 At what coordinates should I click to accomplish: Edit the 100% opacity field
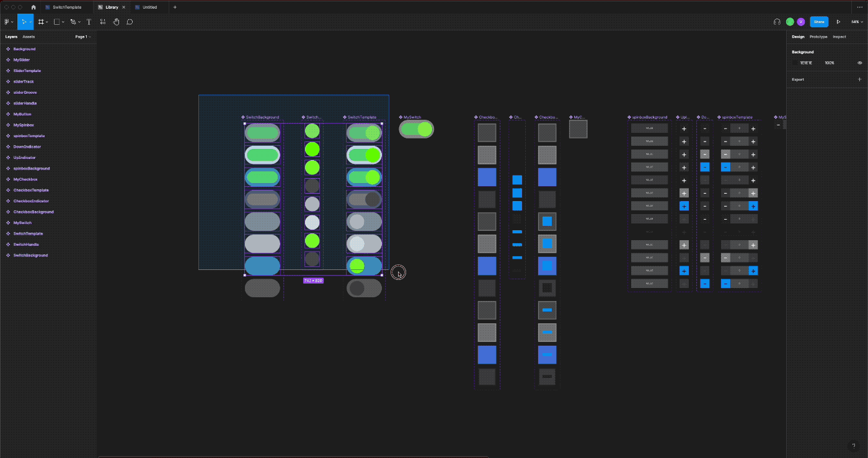(x=830, y=63)
